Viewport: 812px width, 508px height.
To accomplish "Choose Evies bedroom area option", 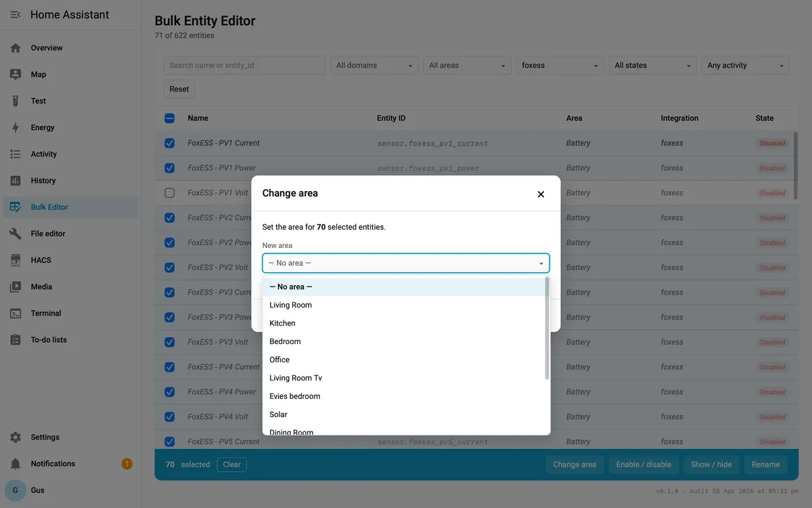I will click(404, 397).
